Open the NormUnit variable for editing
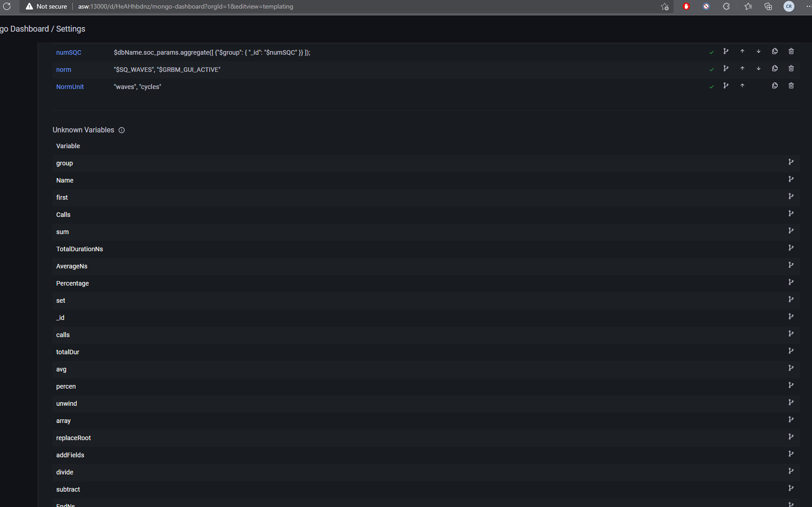The image size is (812, 507). click(70, 86)
